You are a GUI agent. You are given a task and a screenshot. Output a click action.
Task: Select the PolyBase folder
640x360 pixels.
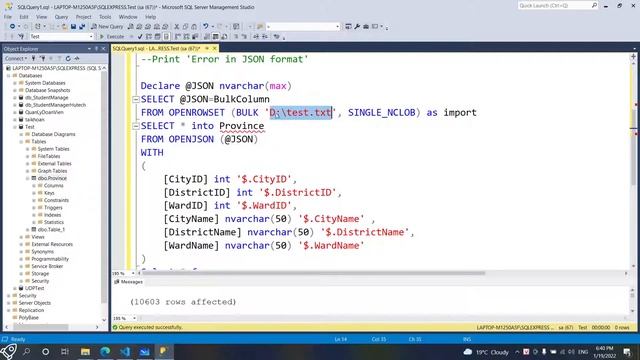28,318
